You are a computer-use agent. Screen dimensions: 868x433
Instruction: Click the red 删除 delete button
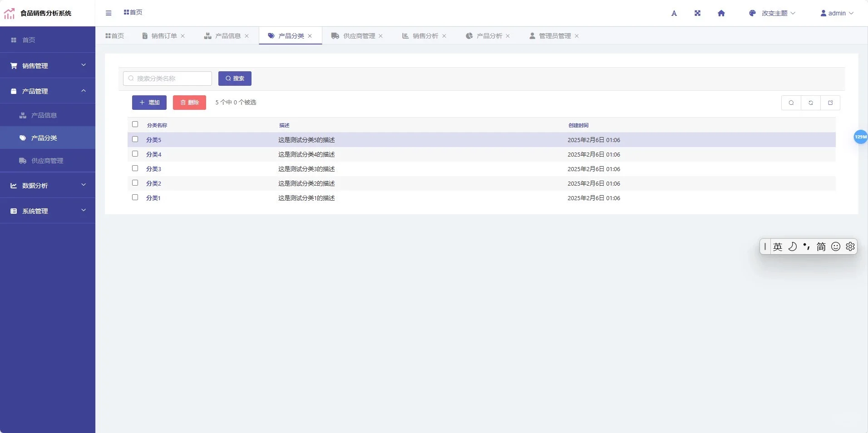(x=189, y=103)
